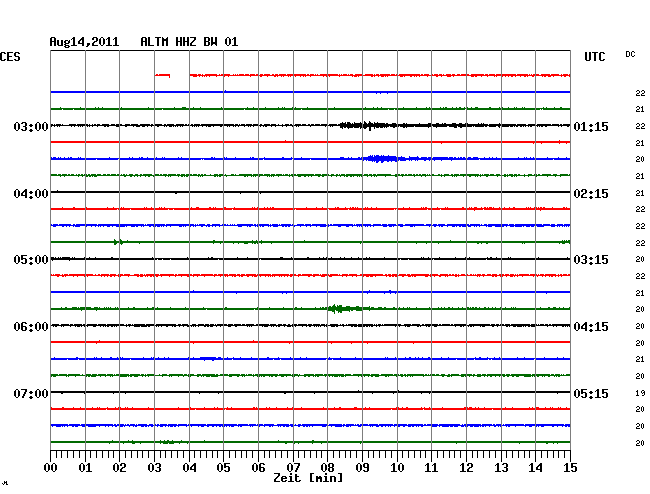Click the 01:15 UTC time label
This screenshot has height=494, width=650.
[x=591, y=126]
